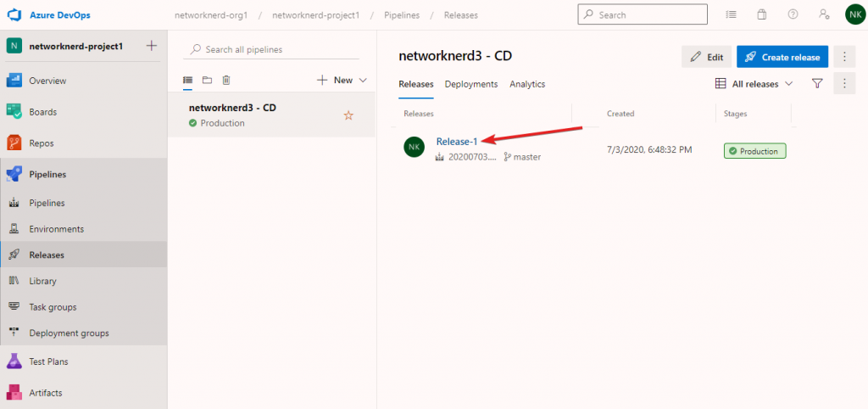Viewport: 868px width, 409px height.
Task: Switch to the list view icon for pipelines
Action: pyautogui.click(x=187, y=81)
